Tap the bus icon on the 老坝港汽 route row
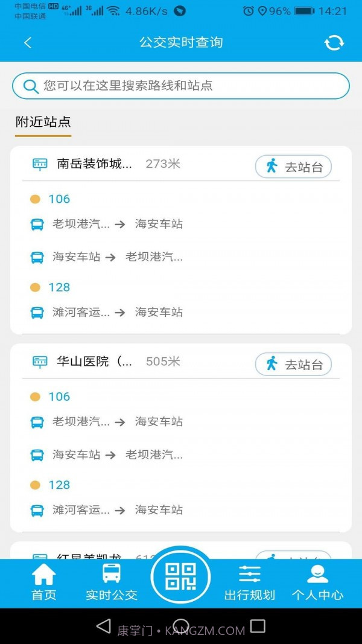 point(37,224)
